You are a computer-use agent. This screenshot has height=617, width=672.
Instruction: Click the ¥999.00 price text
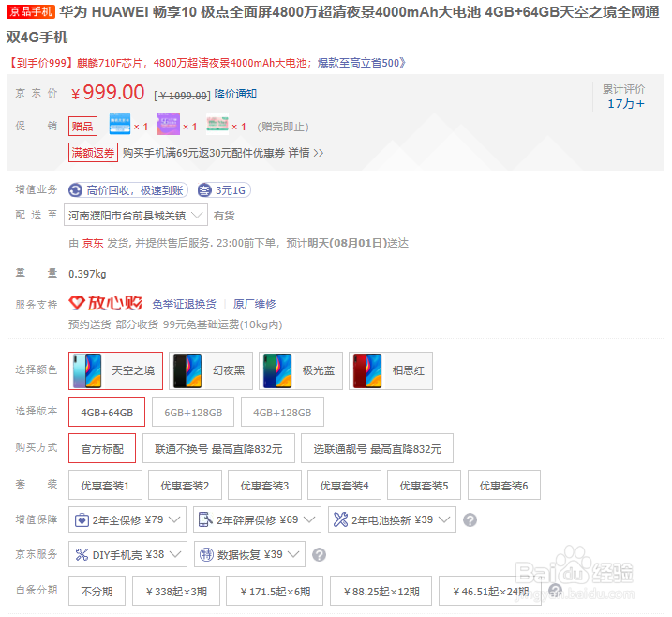(108, 93)
